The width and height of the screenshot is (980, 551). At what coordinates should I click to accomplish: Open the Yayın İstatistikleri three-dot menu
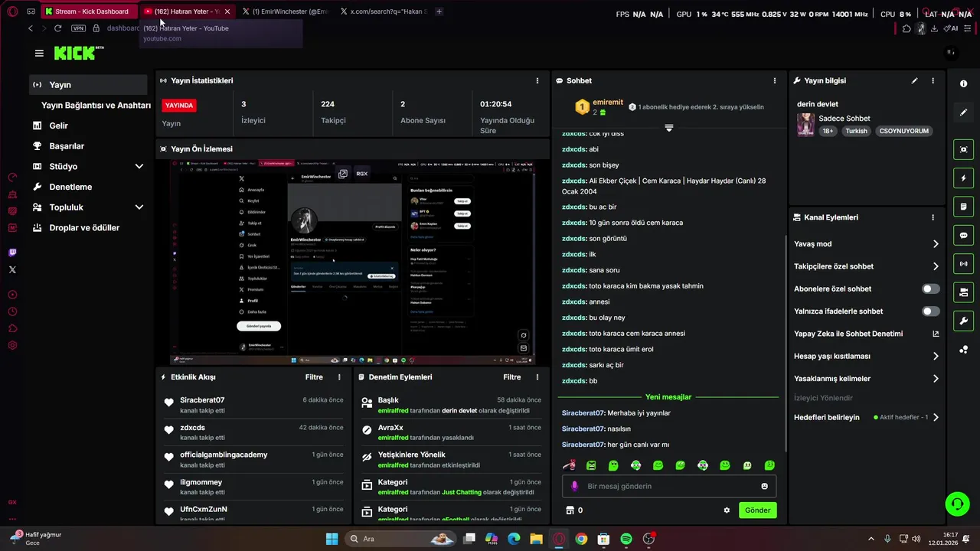(x=537, y=80)
